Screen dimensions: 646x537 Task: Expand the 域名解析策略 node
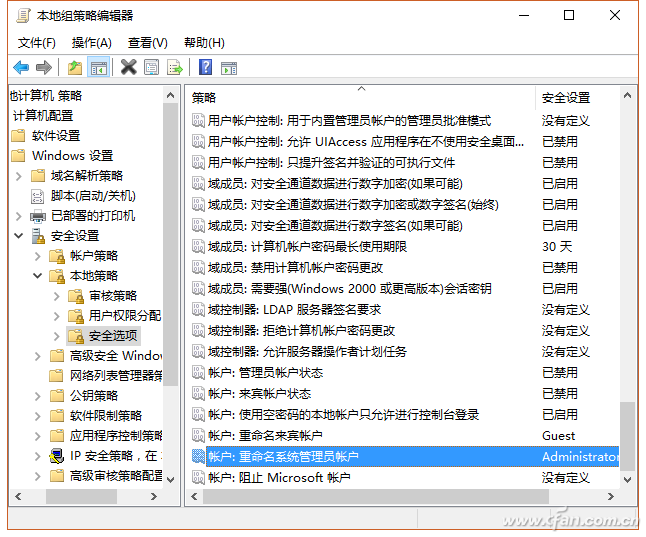pos(19,176)
